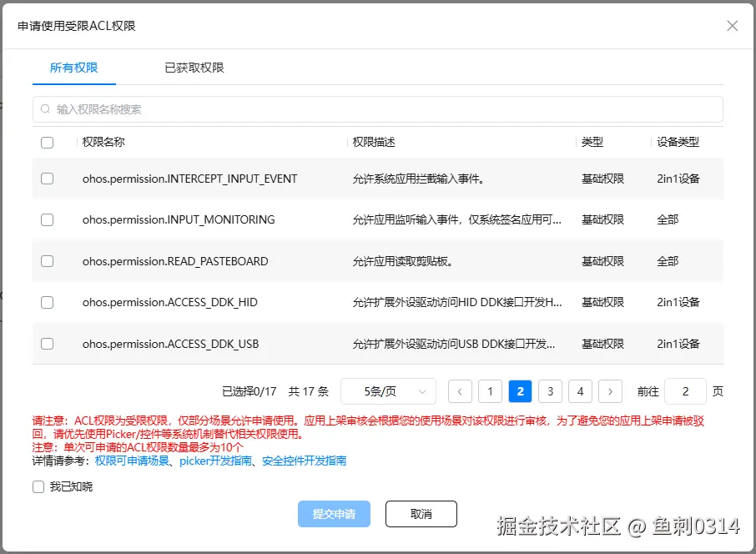Click 已选择0/17 selection counter

coord(249,391)
